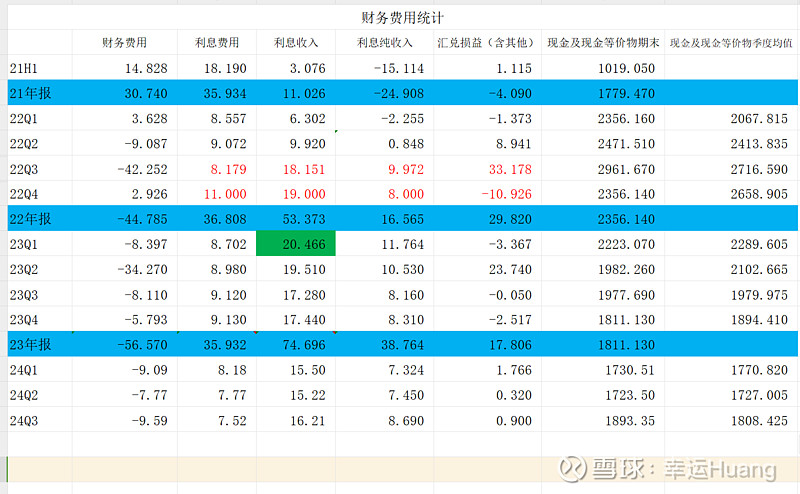The height and width of the screenshot is (494, 800).
Task: Select cell with value 1982.260
Action: [x=627, y=269]
